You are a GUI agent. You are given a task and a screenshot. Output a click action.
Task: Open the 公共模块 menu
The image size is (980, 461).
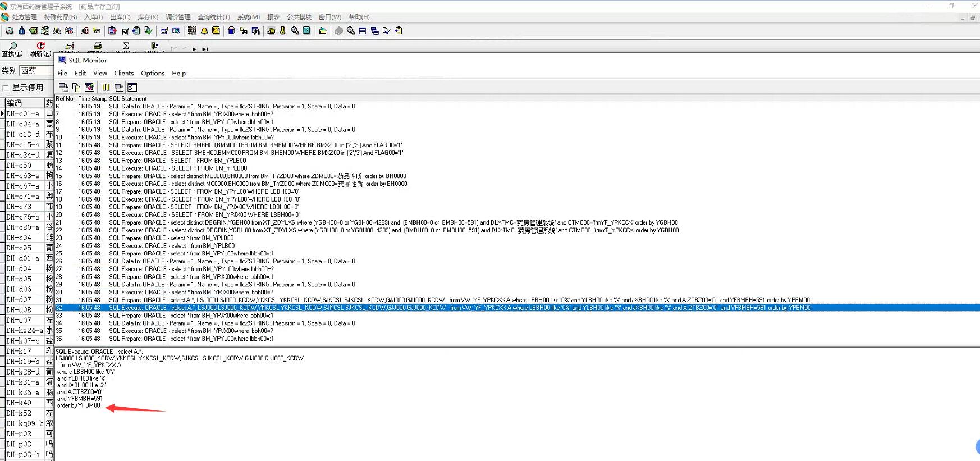pos(299,17)
